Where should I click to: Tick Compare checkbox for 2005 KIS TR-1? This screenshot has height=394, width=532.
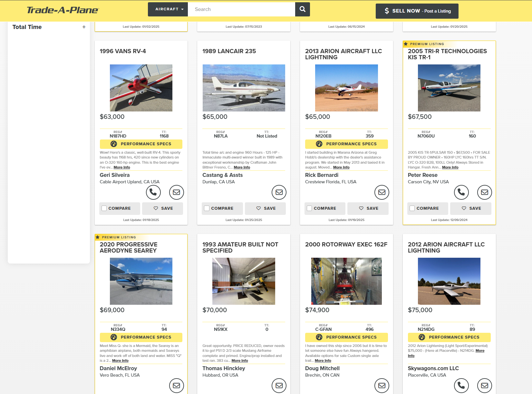click(412, 208)
